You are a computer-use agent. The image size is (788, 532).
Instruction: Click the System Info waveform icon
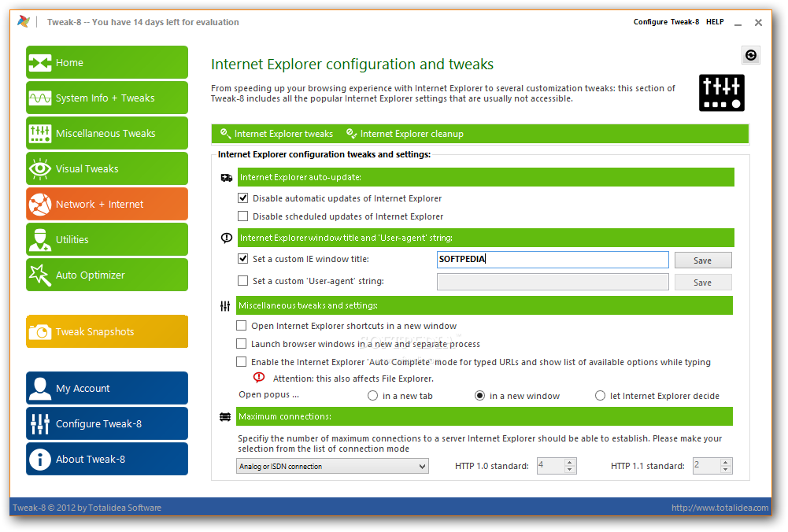[x=40, y=98]
